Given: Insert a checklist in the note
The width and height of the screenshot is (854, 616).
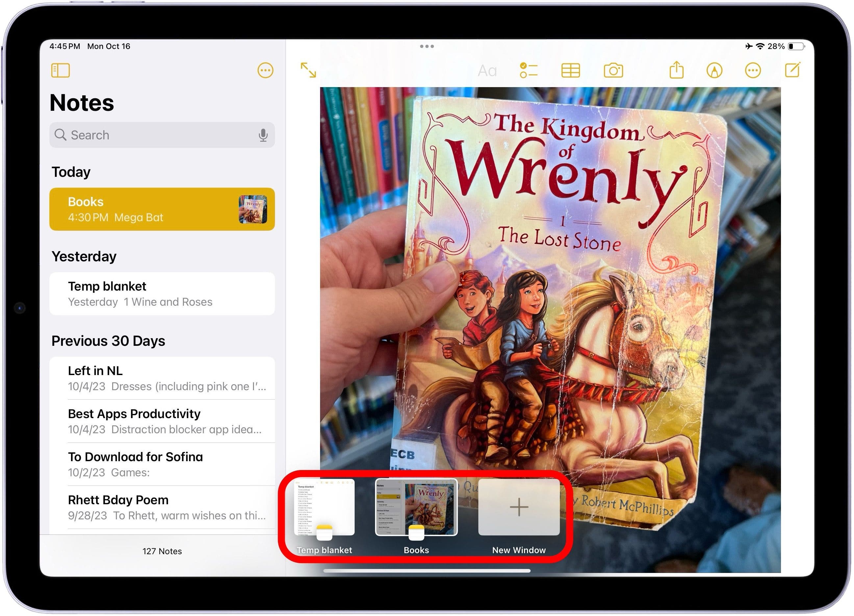Looking at the screenshot, I should coord(529,70).
